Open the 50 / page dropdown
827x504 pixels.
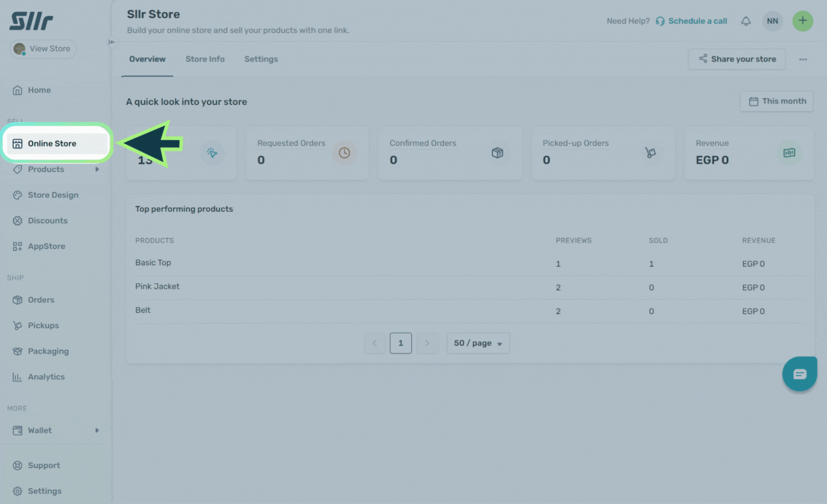[x=478, y=343]
